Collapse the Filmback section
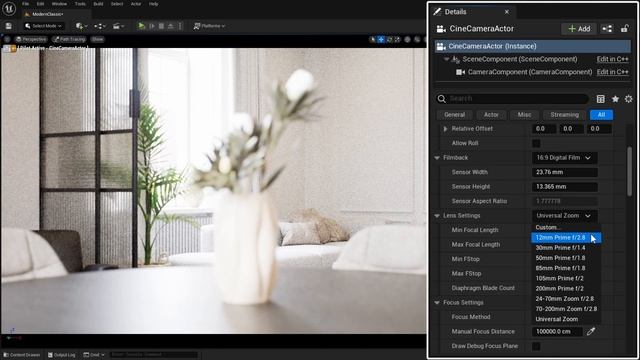Viewport: 640px width, 360px height. click(x=437, y=158)
